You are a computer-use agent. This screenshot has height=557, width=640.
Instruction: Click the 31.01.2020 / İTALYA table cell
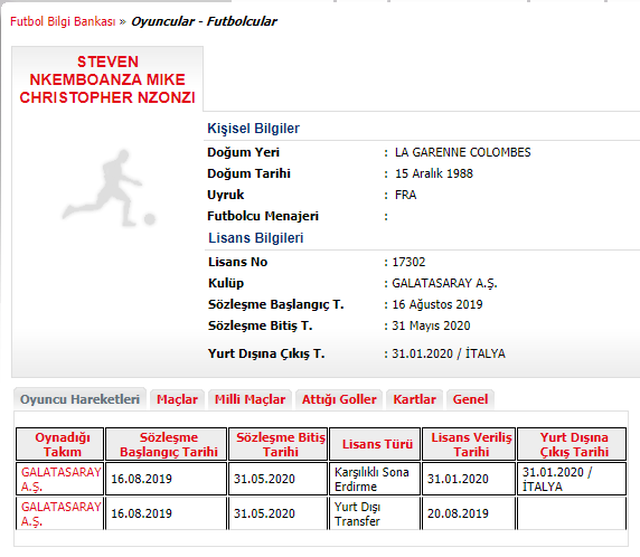pos(572,479)
